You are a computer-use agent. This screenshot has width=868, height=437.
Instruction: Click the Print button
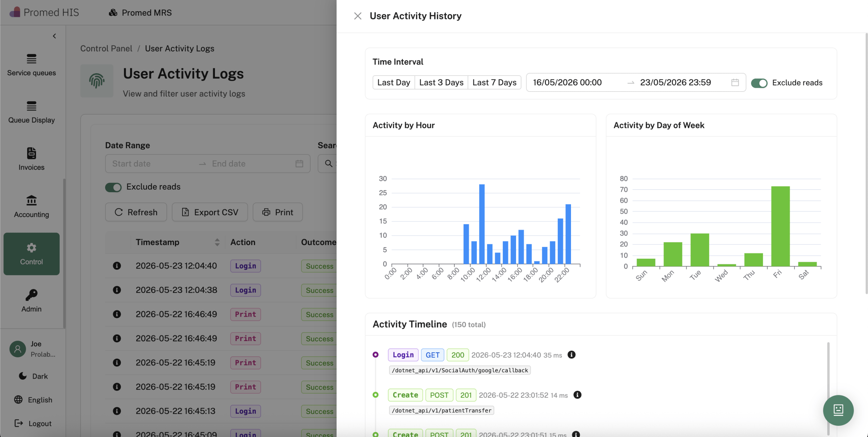tap(278, 212)
